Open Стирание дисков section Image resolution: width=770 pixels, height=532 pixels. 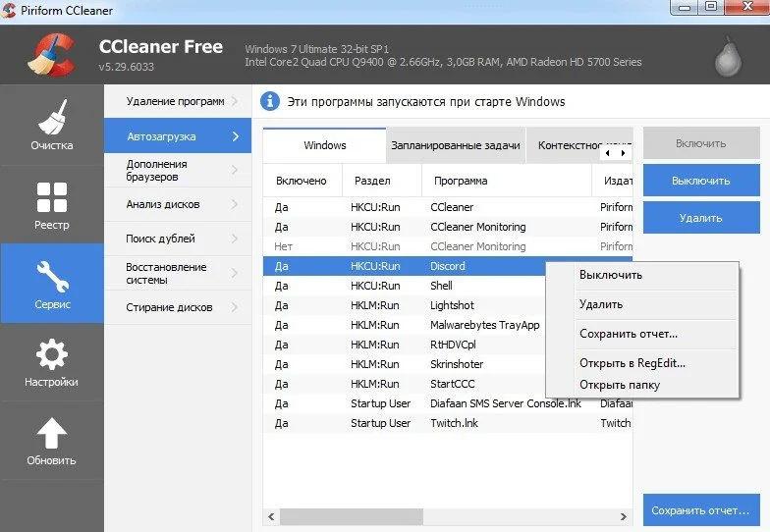(178, 307)
